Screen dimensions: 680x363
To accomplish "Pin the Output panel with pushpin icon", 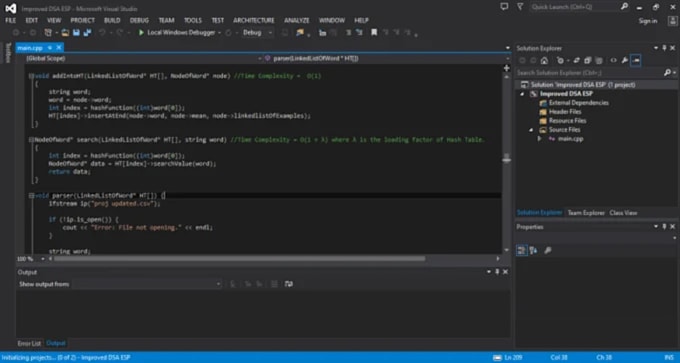I will 497,272.
